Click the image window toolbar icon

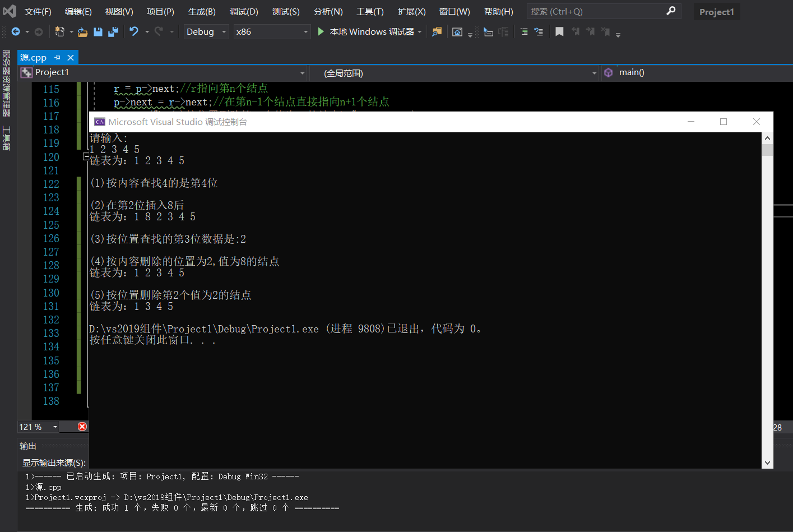(457, 33)
